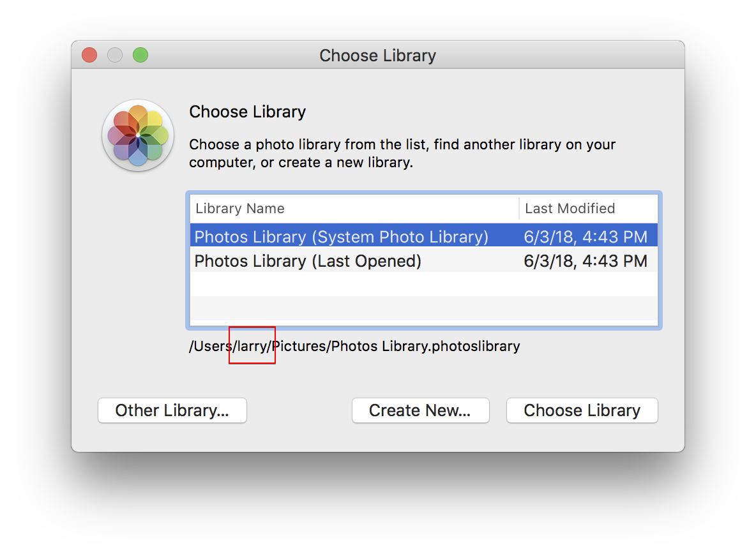
Task: Sort by the Library Name column header
Action: [x=240, y=209]
